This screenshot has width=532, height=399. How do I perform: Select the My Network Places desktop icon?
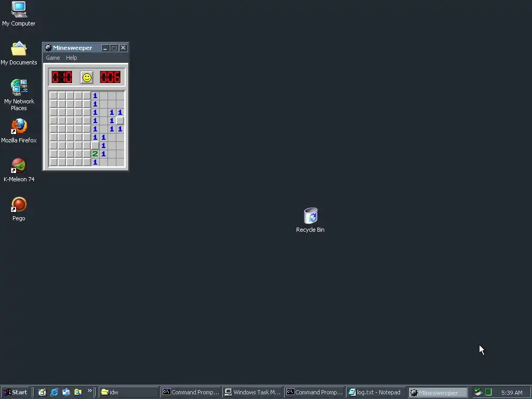tap(19, 95)
